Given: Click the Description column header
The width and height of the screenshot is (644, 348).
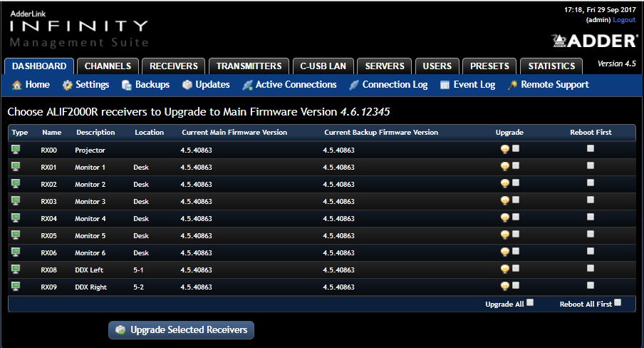Looking at the screenshot, I should point(95,133).
